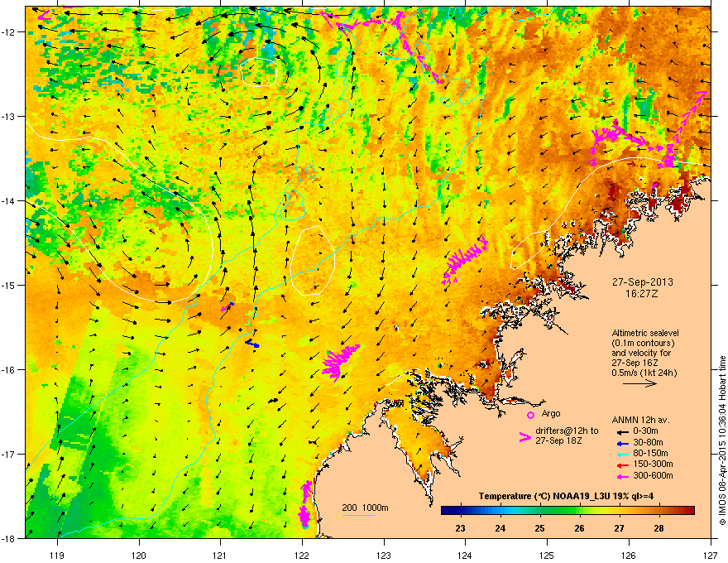Click the time label 16:27Z
Viewport: 728px width, 563px height.
(x=642, y=294)
